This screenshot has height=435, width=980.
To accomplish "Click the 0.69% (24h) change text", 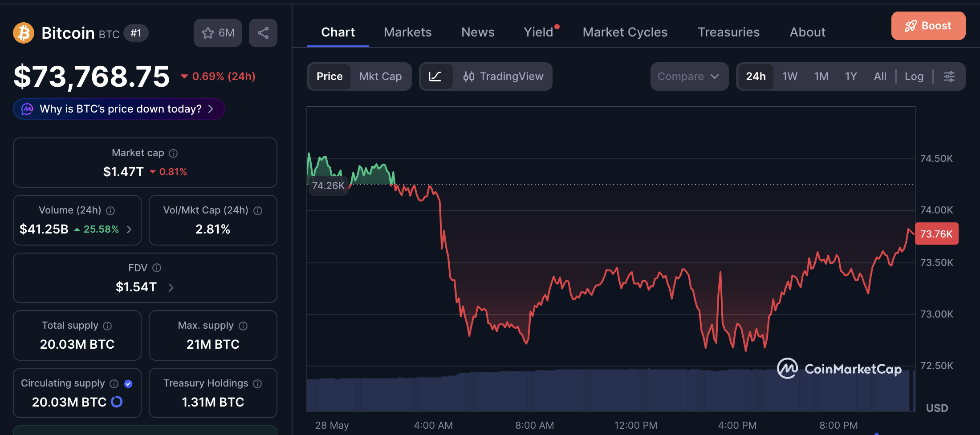I will 224,77.
